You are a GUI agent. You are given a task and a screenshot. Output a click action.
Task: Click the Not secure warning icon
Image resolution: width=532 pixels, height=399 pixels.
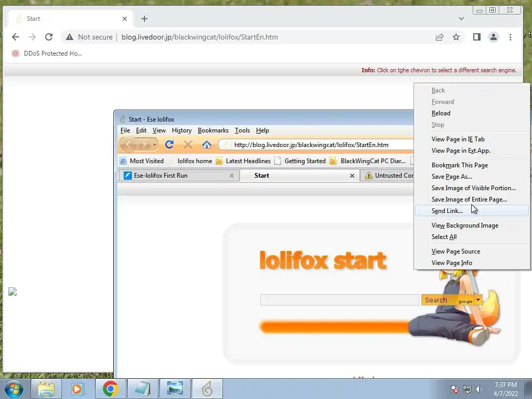(70, 37)
